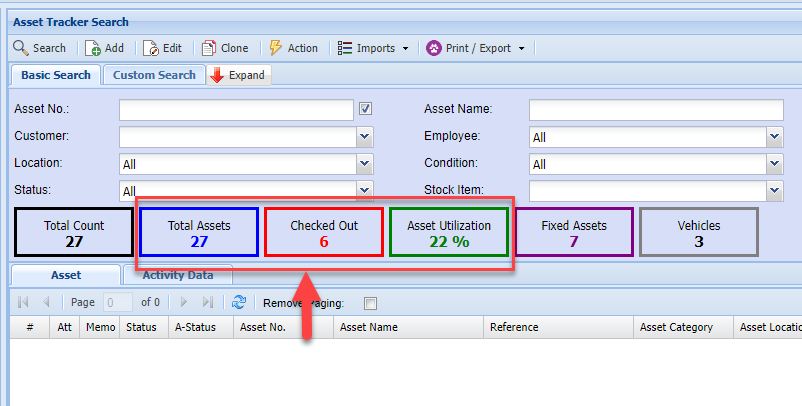Screen dimensions: 802x406
Task: Go to the first grid page
Action: click(23, 302)
